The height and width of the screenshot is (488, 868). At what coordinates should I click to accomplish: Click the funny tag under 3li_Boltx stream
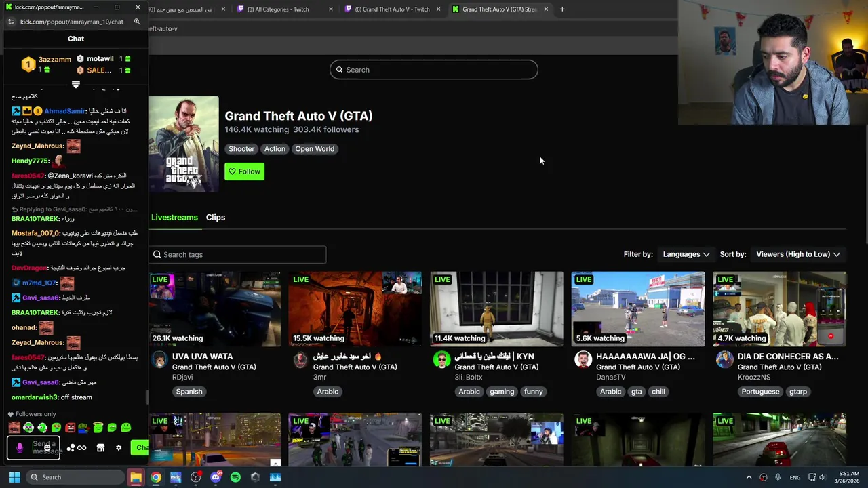click(x=534, y=392)
